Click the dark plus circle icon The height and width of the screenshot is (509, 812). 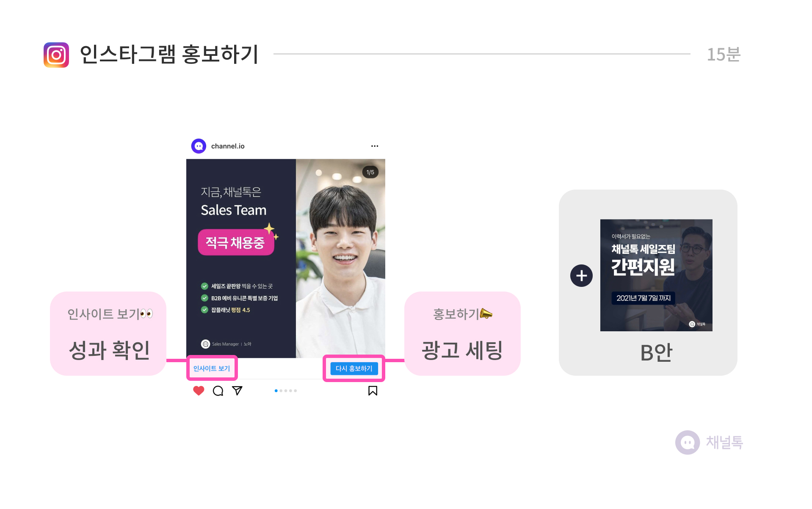pyautogui.click(x=581, y=275)
